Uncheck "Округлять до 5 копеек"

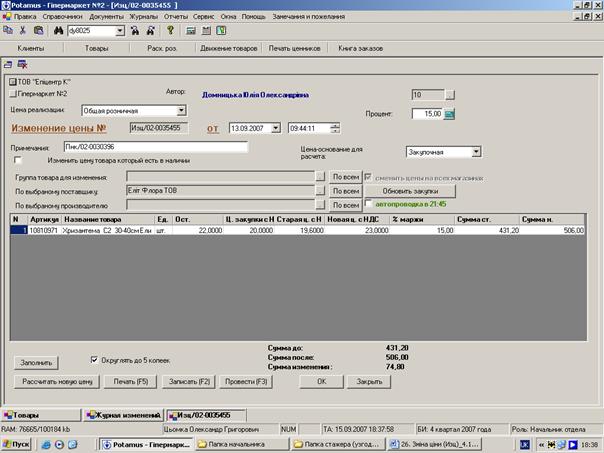(x=94, y=360)
